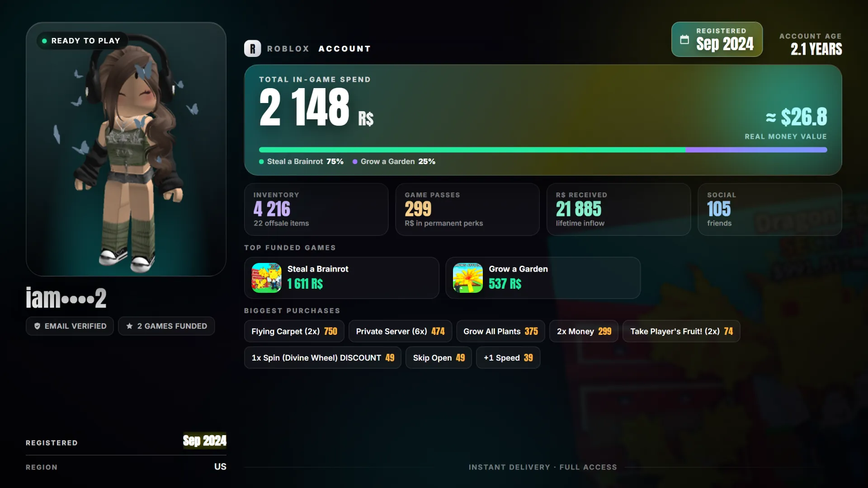Click the 2 148 R$ total spend value
Image resolution: width=868 pixels, height=488 pixels.
point(316,107)
